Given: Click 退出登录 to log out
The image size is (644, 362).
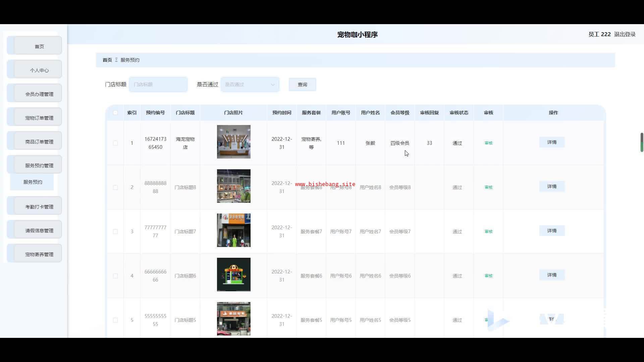Looking at the screenshot, I should click(x=625, y=34).
